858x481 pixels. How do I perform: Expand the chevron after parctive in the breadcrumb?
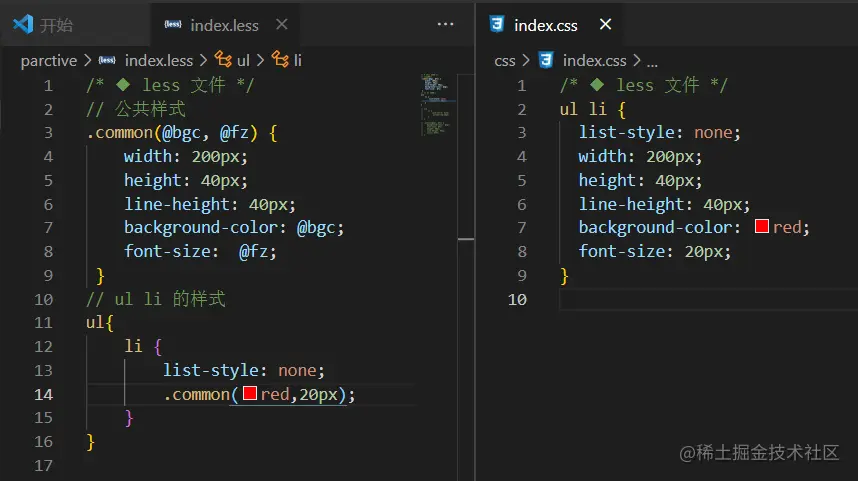[88, 60]
